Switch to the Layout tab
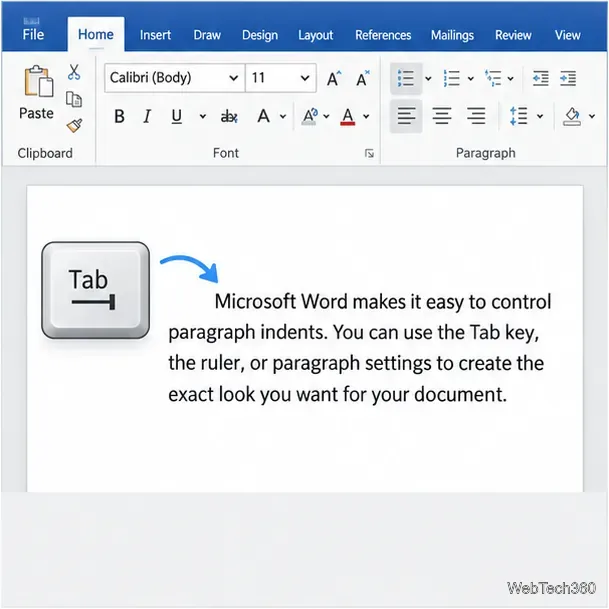 (316, 35)
